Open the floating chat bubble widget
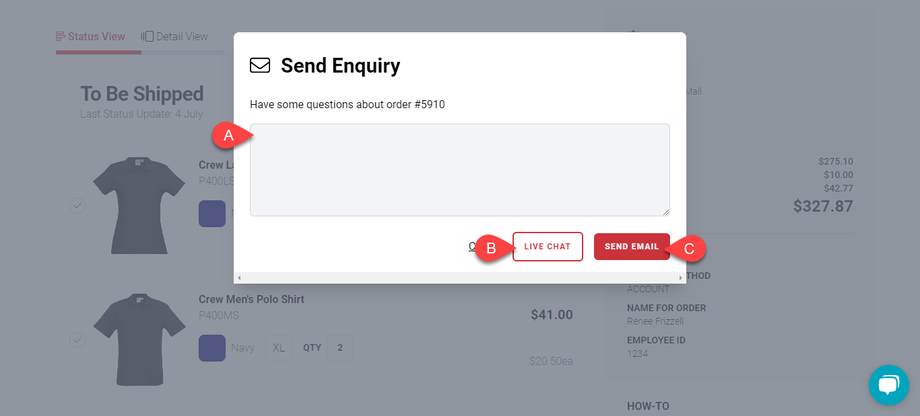 tap(888, 384)
